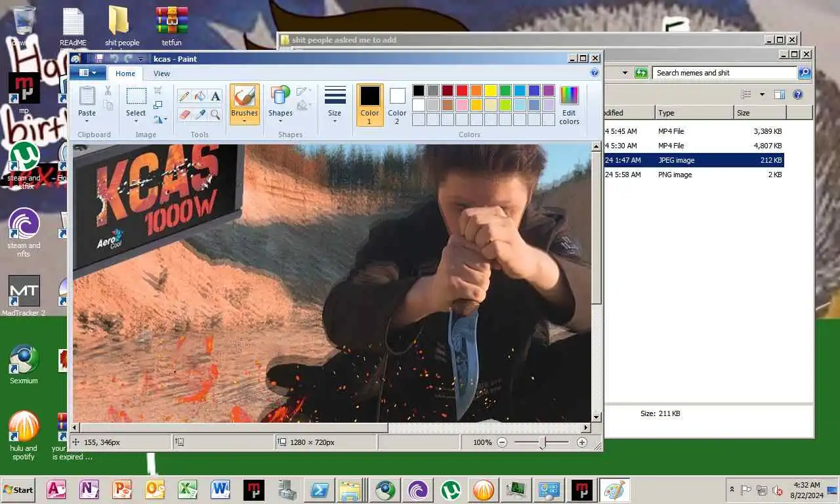Screen dimensions: 840x504
Task: Click Save in the quick access toolbar
Action: (99, 58)
